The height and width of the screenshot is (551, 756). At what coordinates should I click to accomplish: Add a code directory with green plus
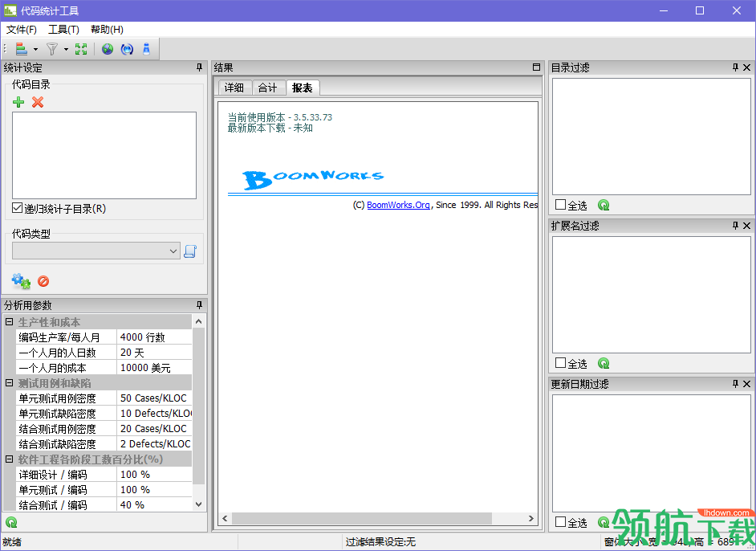(x=18, y=102)
